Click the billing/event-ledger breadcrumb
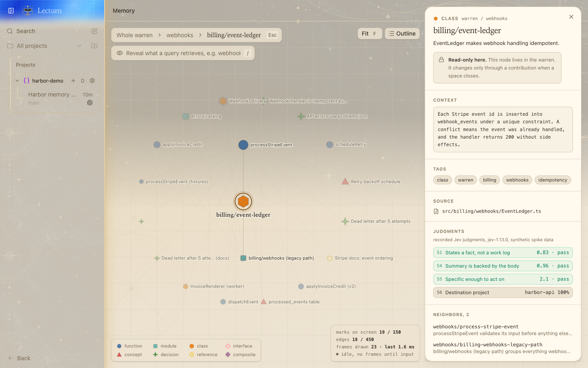Viewport: 588px width, 368px height. click(234, 35)
